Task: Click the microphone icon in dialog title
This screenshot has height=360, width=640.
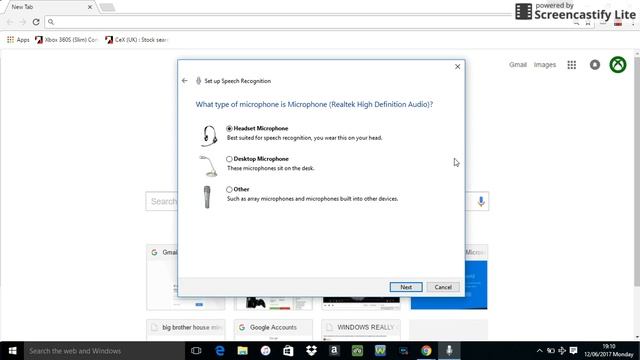Action: coord(198,81)
